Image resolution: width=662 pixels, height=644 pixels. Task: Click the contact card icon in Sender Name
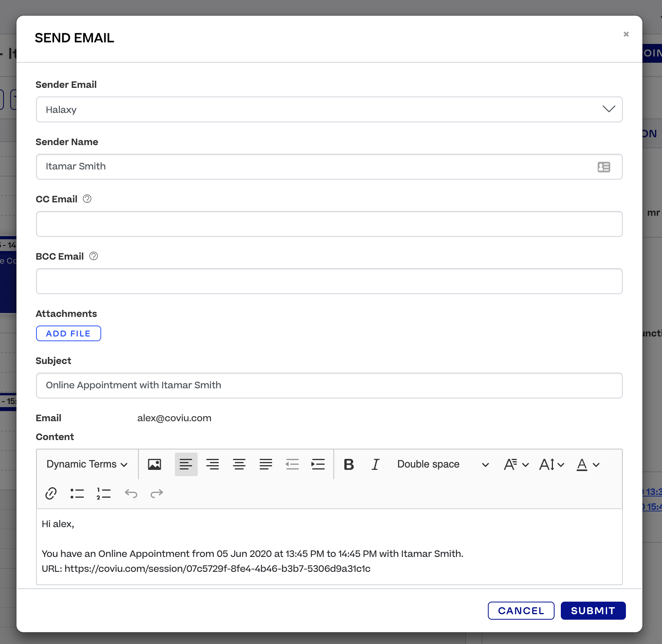(604, 167)
